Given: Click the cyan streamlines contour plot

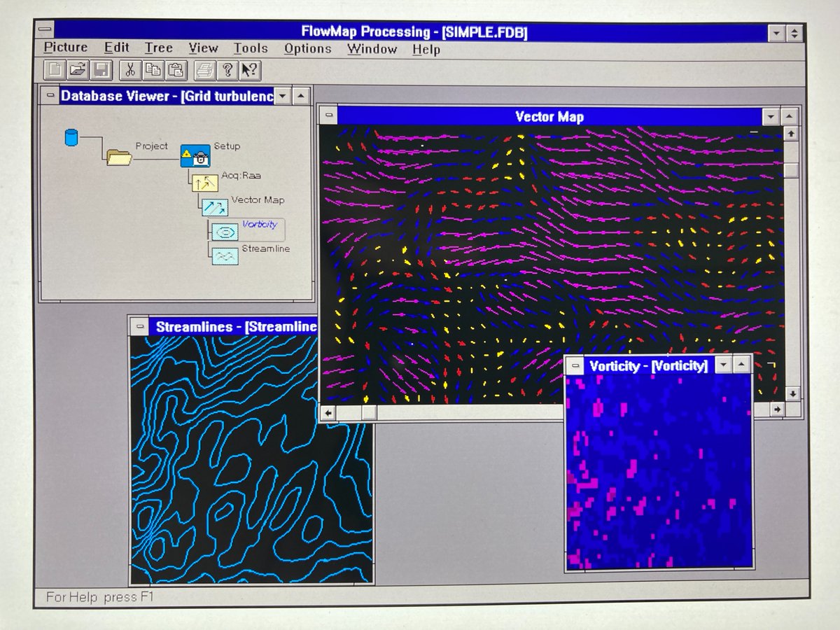Looking at the screenshot, I should point(251,459).
